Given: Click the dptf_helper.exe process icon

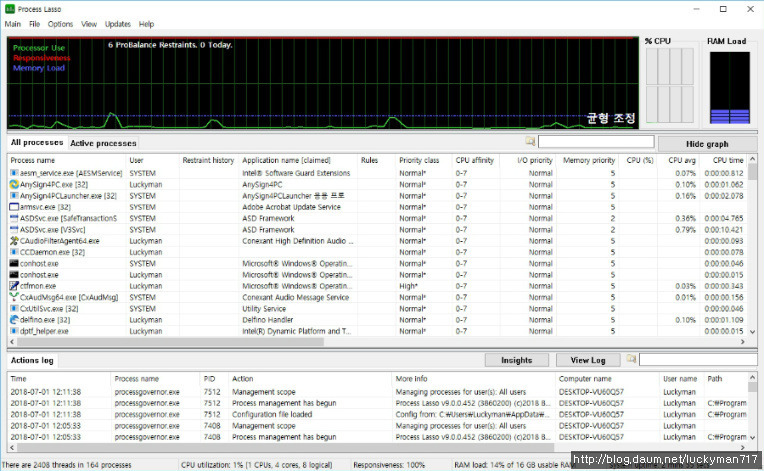Looking at the screenshot, I should [x=14, y=331].
